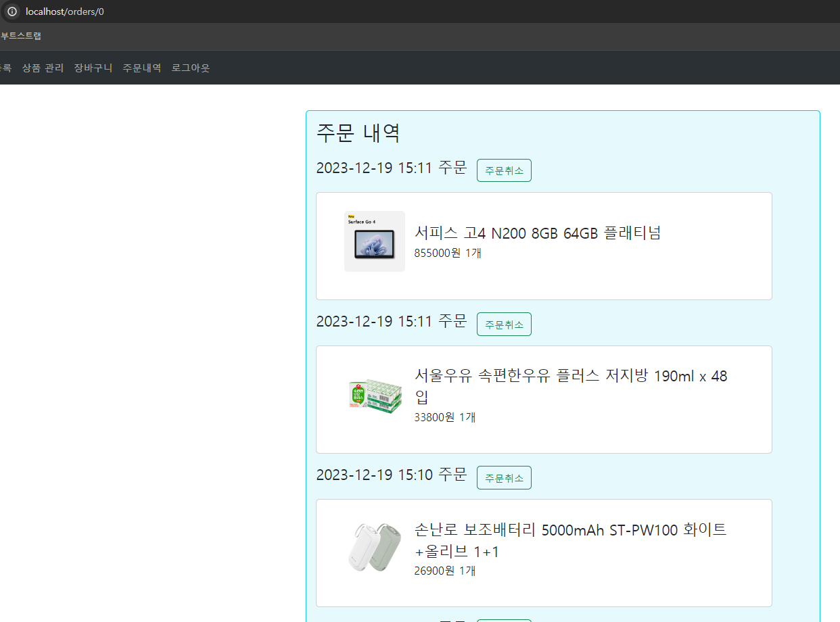Open 상품 관리 in the navbar
Screen dimensions: 840x622
coord(43,68)
